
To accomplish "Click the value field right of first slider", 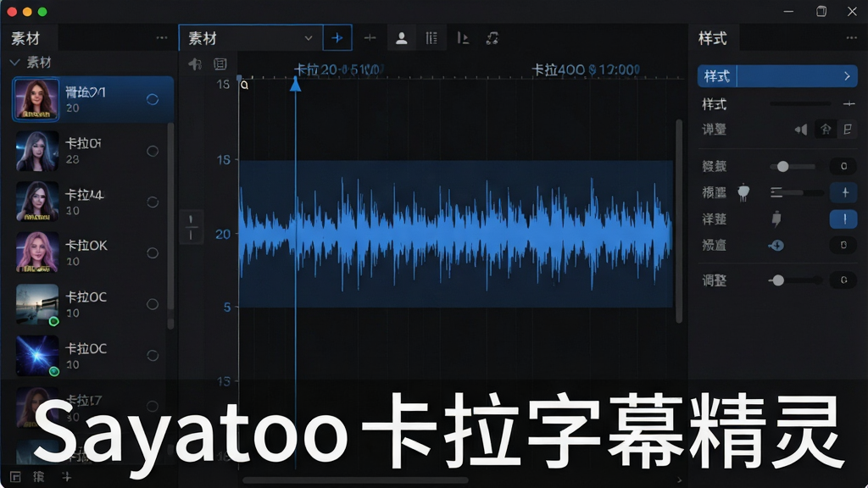I will [843, 166].
